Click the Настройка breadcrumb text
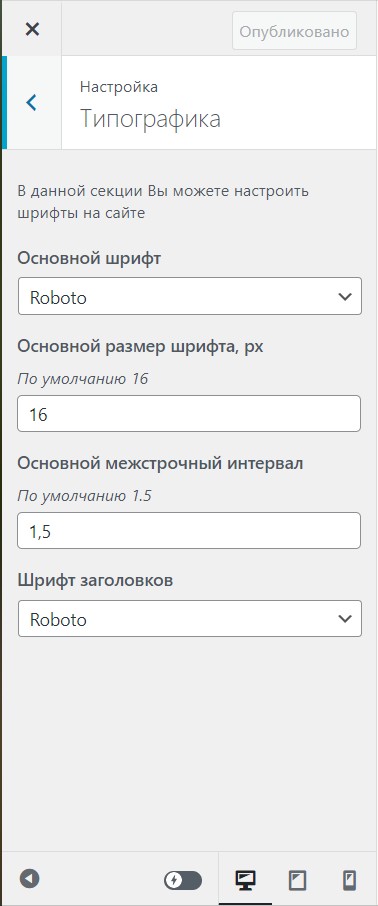Viewport: 378px width, 906px height. click(118, 87)
